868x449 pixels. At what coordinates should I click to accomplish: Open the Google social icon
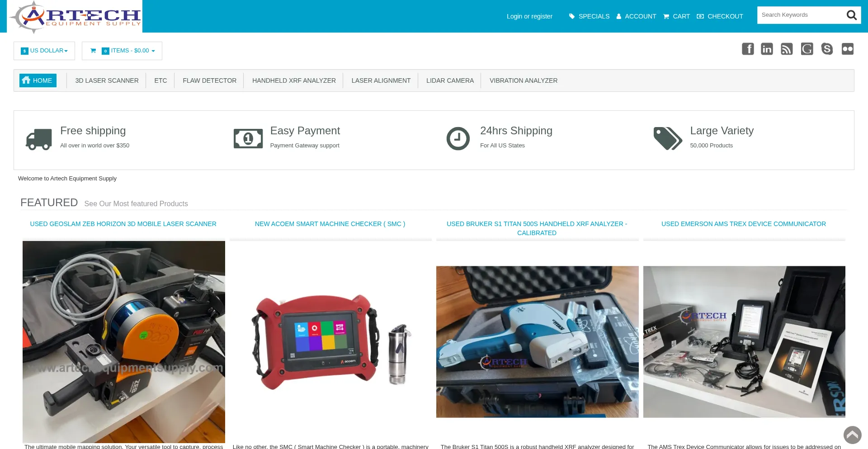coord(807,49)
